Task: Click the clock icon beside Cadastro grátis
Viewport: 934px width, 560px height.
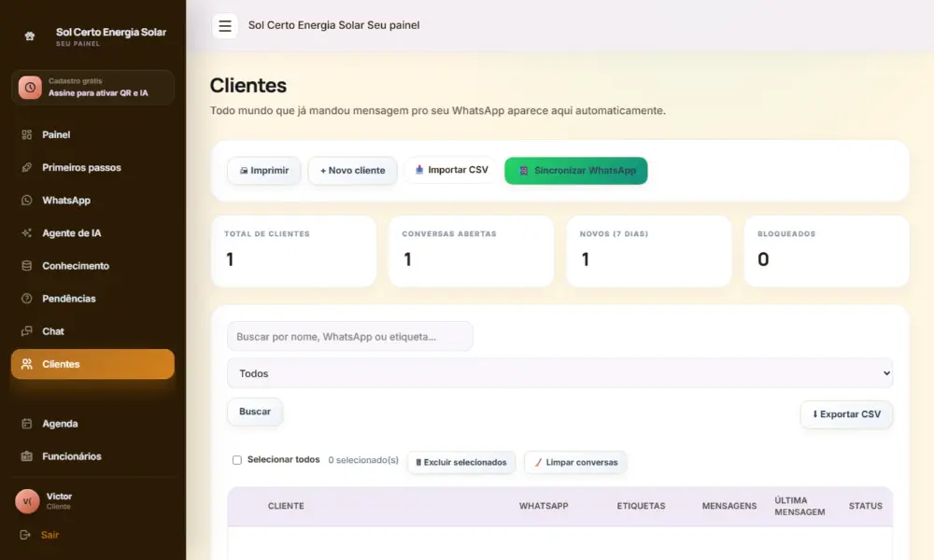Action: [30, 88]
